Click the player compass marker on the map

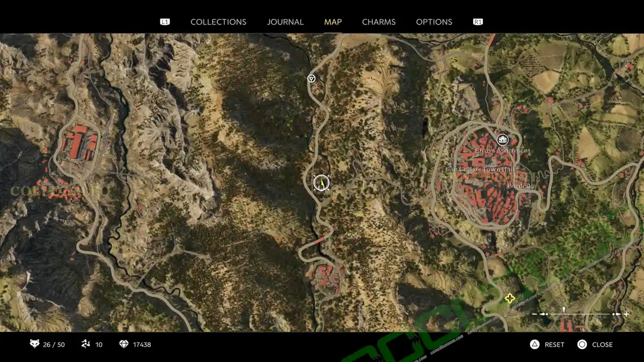pos(321,183)
